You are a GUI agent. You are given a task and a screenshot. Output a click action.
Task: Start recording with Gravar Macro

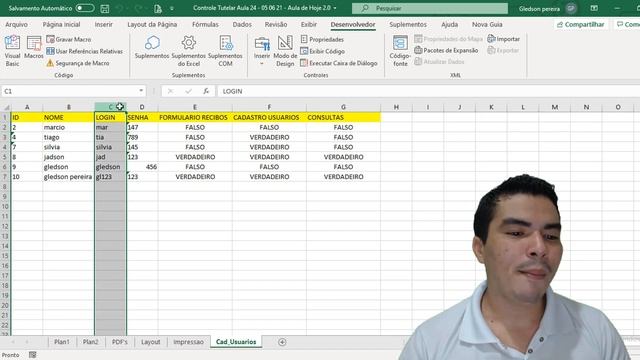coord(69,39)
